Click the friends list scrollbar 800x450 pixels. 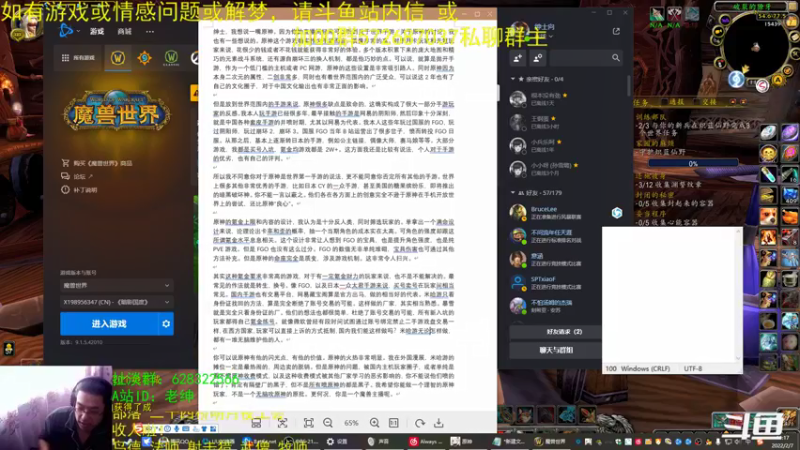pos(629,86)
